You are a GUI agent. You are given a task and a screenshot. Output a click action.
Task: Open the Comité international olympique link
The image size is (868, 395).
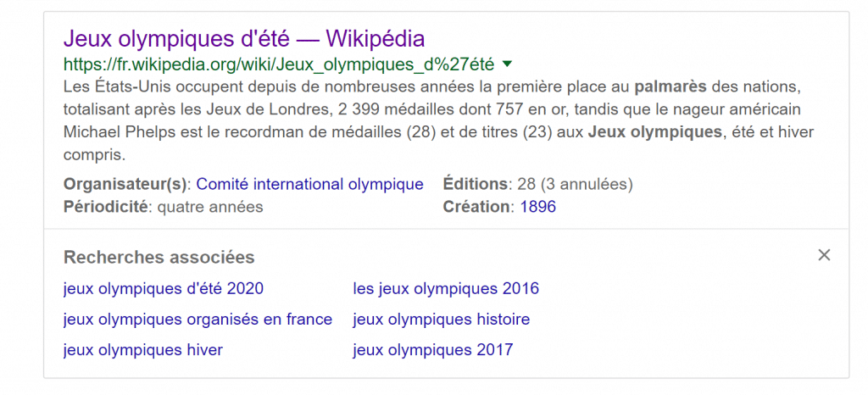(309, 184)
